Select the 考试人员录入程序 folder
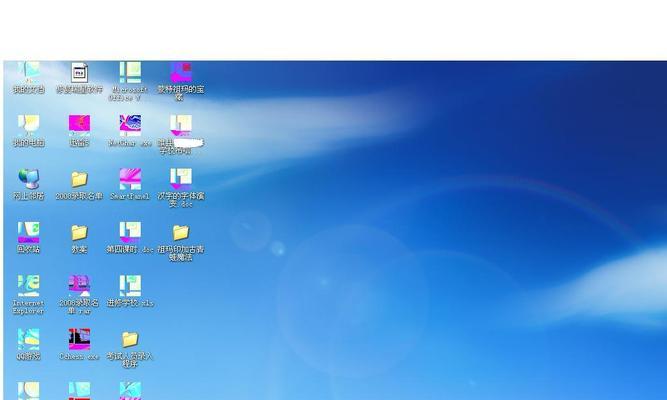 (x=130, y=348)
